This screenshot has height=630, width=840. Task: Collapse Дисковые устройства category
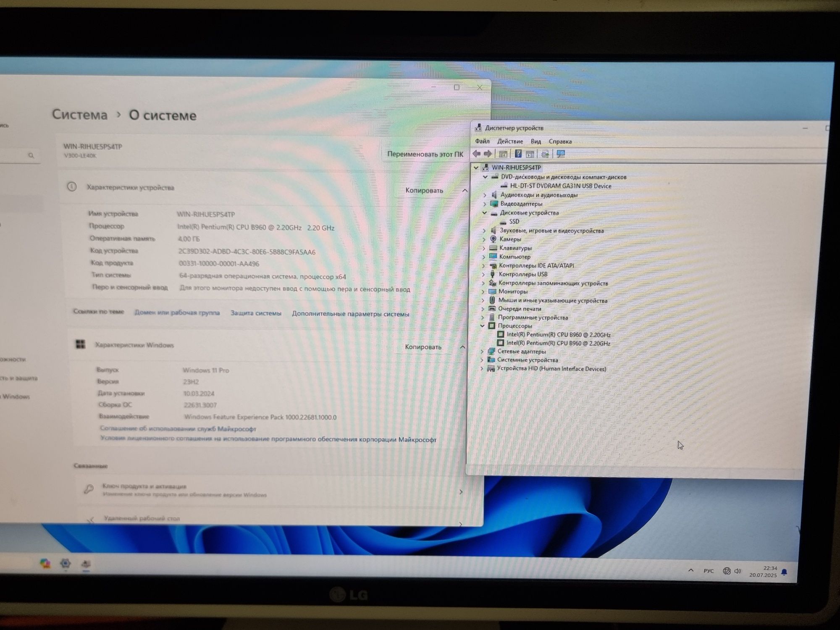[x=484, y=213]
